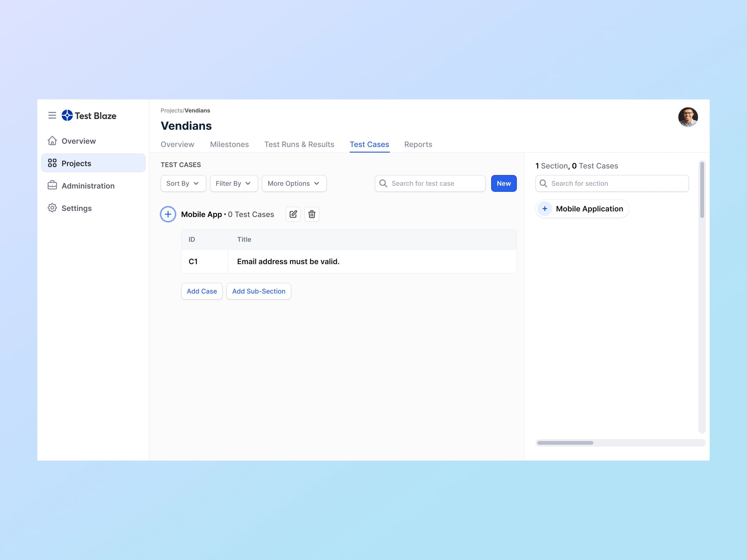
Task: Open Projects in the sidebar
Action: pos(93,163)
